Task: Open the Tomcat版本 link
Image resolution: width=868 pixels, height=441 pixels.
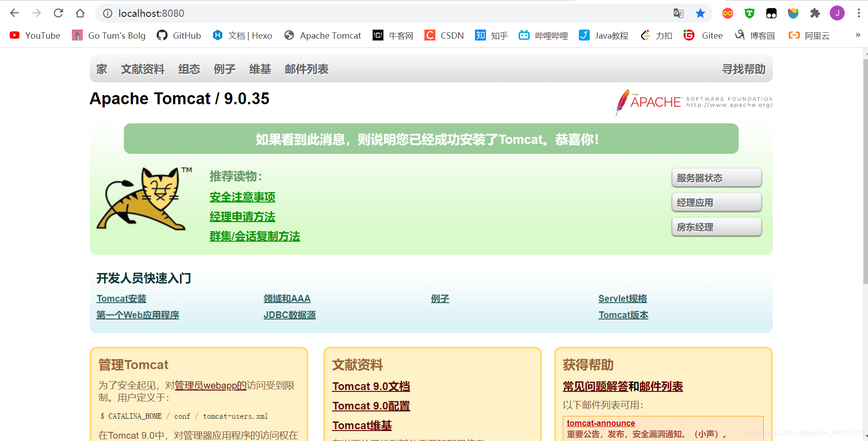Action: coord(623,315)
